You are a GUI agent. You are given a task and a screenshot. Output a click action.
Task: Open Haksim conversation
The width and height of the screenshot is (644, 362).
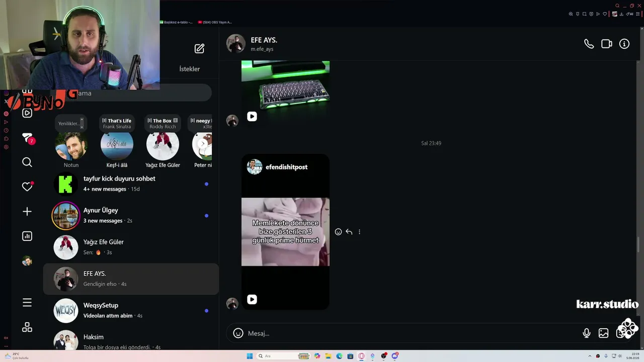[x=131, y=339]
